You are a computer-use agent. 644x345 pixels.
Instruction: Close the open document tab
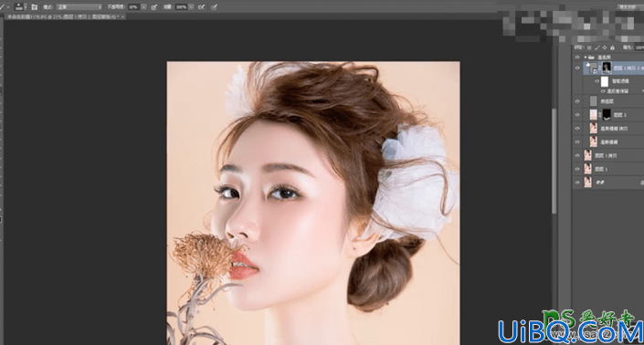122,16
